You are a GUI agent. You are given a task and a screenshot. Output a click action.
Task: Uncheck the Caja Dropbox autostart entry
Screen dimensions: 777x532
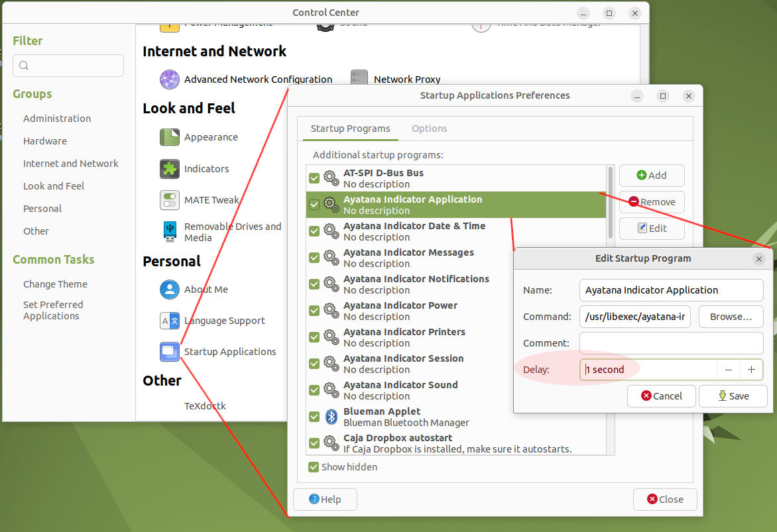pos(314,443)
